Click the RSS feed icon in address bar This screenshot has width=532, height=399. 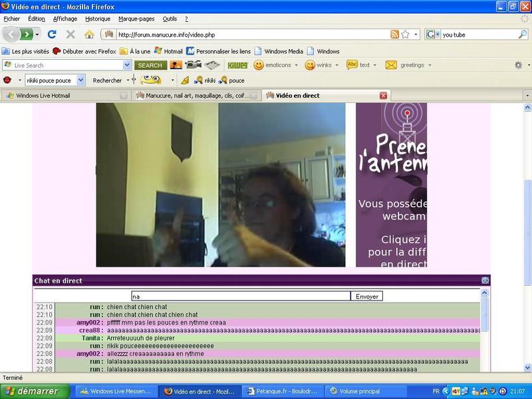pos(395,34)
